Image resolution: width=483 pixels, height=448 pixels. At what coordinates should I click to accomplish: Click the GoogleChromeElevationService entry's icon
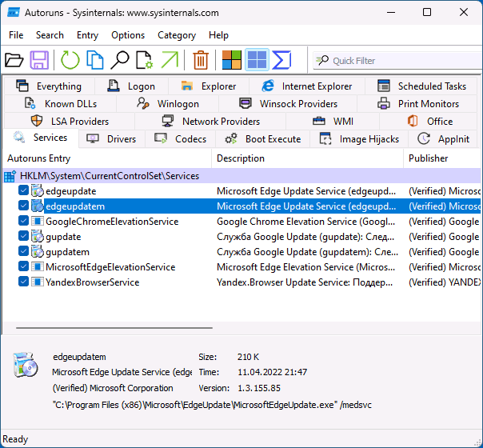click(x=38, y=222)
